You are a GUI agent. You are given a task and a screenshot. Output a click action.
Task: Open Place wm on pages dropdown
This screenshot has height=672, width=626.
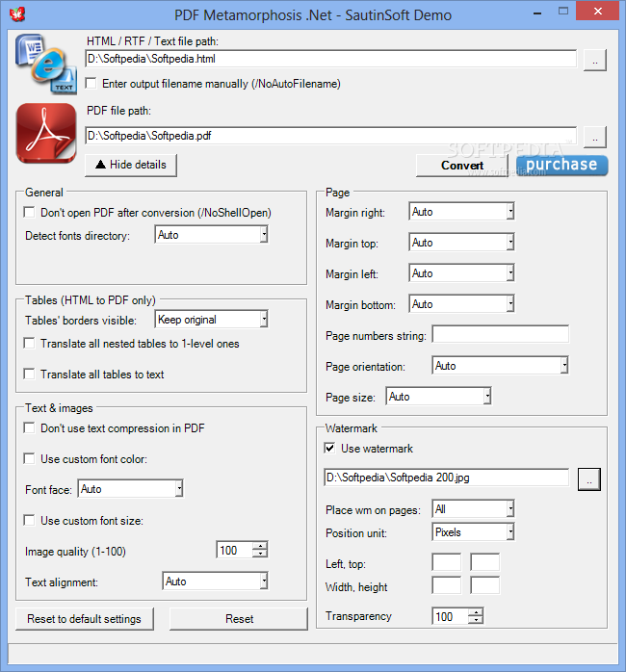tap(510, 509)
